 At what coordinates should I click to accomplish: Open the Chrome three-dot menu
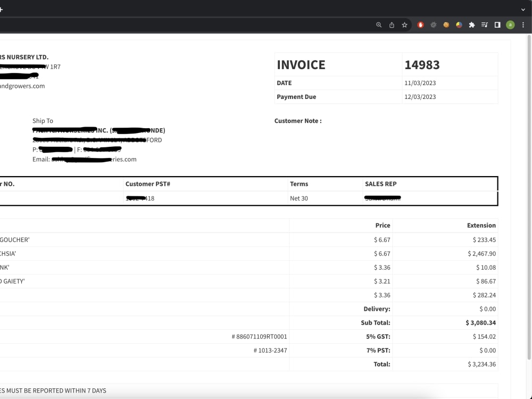[523, 25]
